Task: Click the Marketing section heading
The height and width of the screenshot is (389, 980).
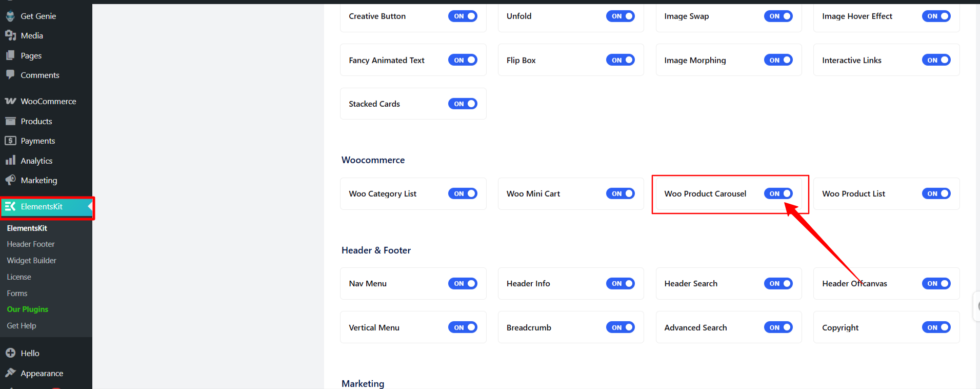Action: tap(363, 383)
